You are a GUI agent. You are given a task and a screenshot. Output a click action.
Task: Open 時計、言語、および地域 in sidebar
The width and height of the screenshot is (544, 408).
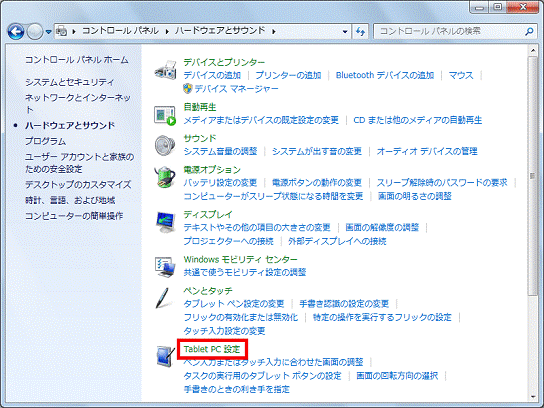(70, 200)
